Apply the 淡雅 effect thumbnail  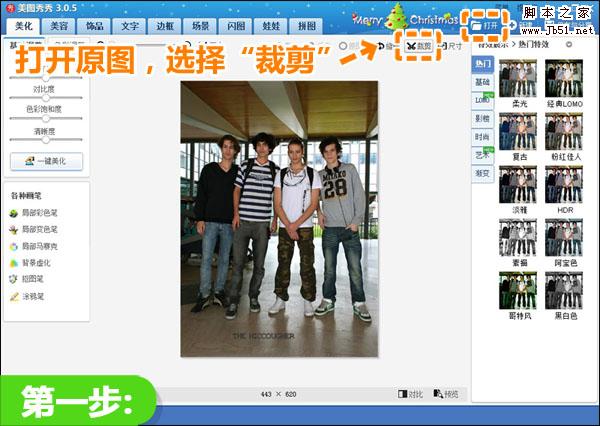518,184
